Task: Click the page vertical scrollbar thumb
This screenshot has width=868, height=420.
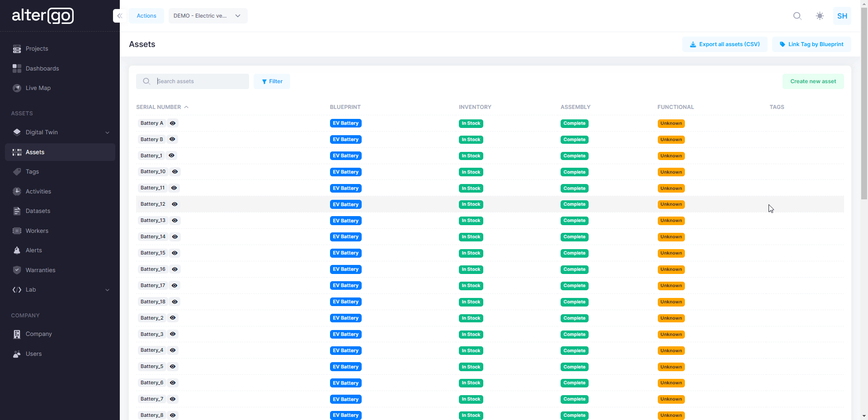Action: pos(864,104)
